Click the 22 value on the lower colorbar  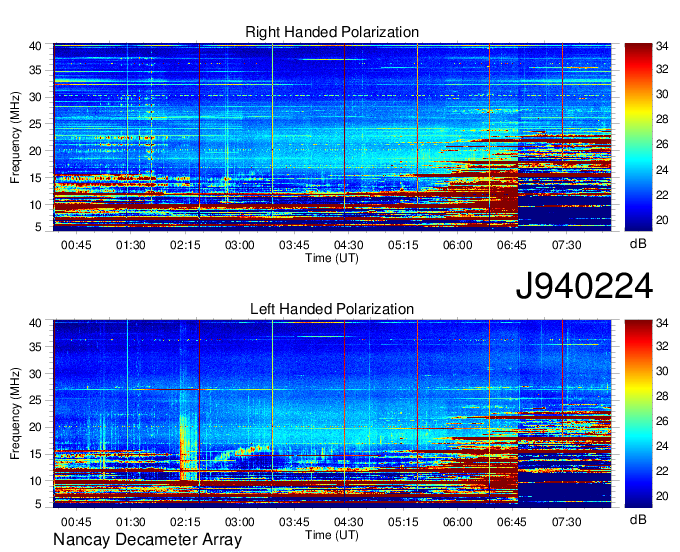pos(662,471)
